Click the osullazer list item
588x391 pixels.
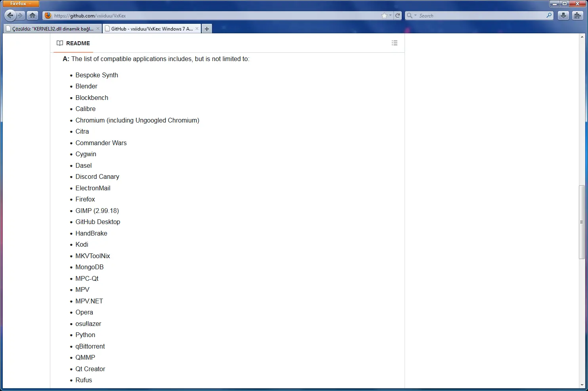[x=88, y=324]
